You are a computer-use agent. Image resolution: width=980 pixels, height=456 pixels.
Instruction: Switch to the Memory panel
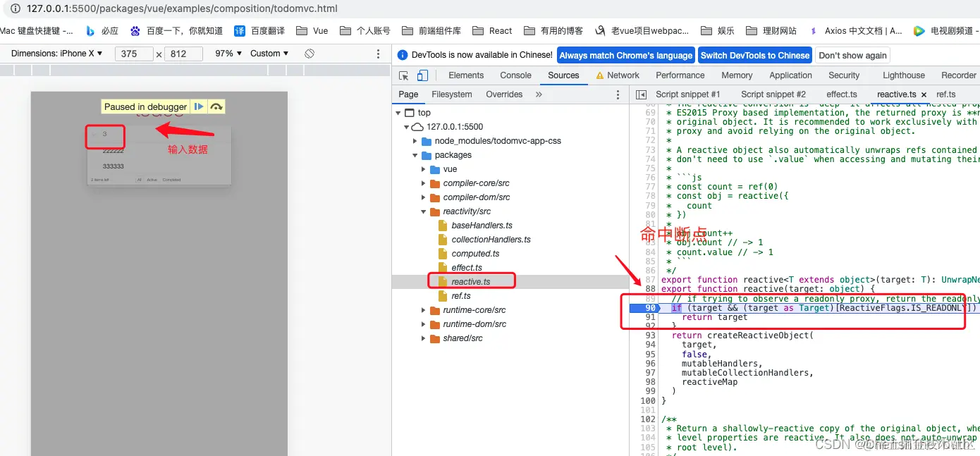coord(737,75)
